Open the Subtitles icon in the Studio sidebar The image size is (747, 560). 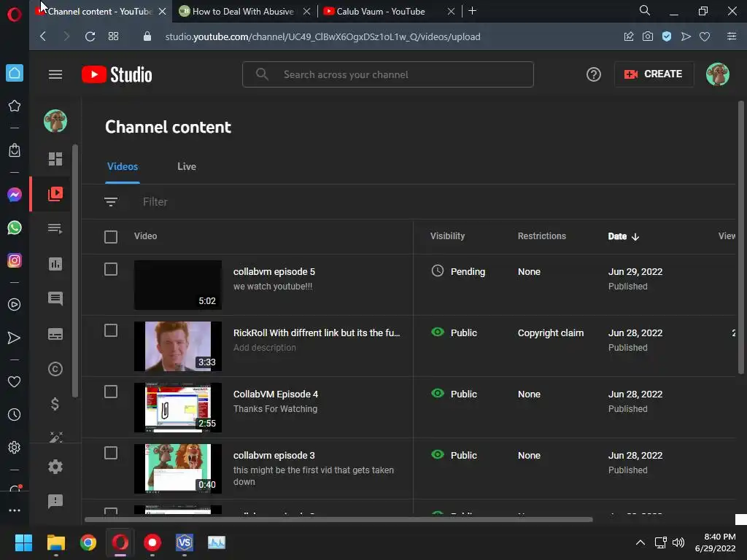click(x=55, y=334)
